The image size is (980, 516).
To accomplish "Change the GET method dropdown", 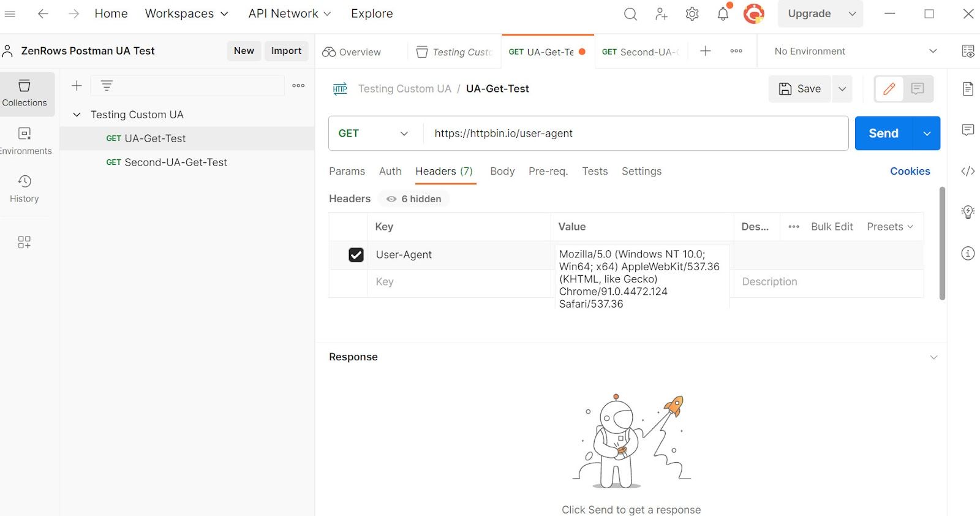I will pyautogui.click(x=374, y=134).
